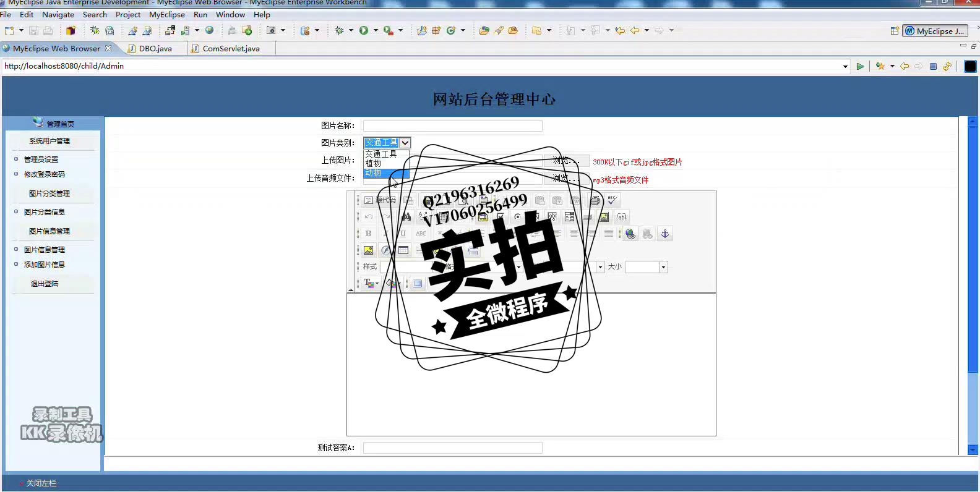Screen dimensions: 980x492
Task: Click the add bookmark star icon
Action: click(x=880, y=66)
